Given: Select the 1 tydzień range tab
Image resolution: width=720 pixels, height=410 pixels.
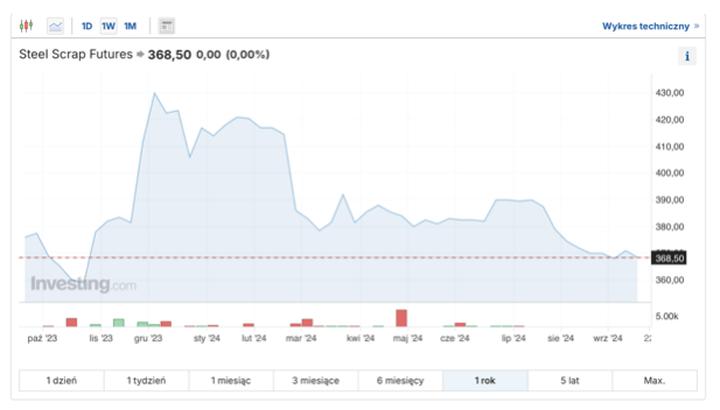Looking at the screenshot, I should tap(146, 381).
